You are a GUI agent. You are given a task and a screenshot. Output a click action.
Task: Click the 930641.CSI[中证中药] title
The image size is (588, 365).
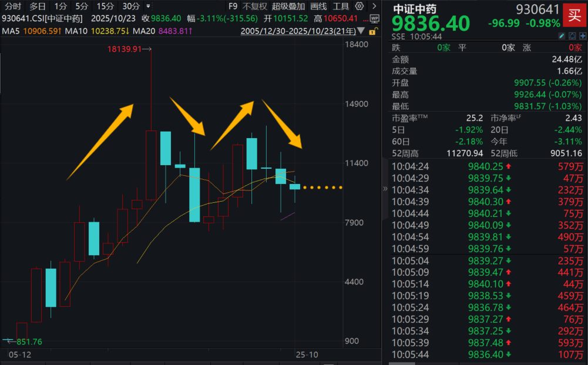pyautogui.click(x=42, y=18)
